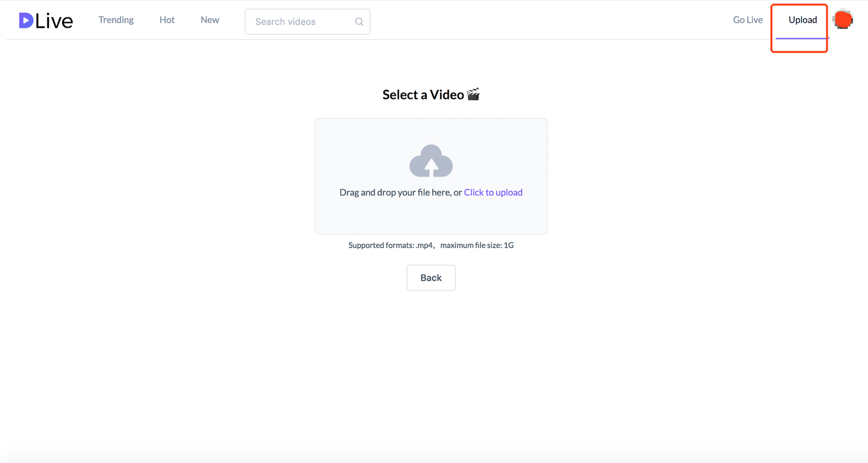Click the supported formats text below the dropzone

pyautogui.click(x=431, y=245)
